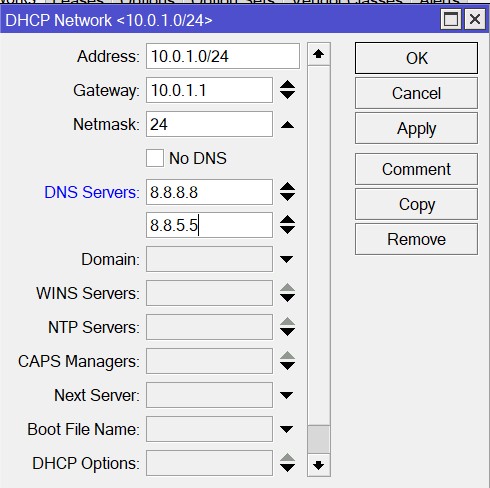The height and width of the screenshot is (488, 490).
Task: Click DHCP Options stepper arrows
Action: [x=287, y=463]
